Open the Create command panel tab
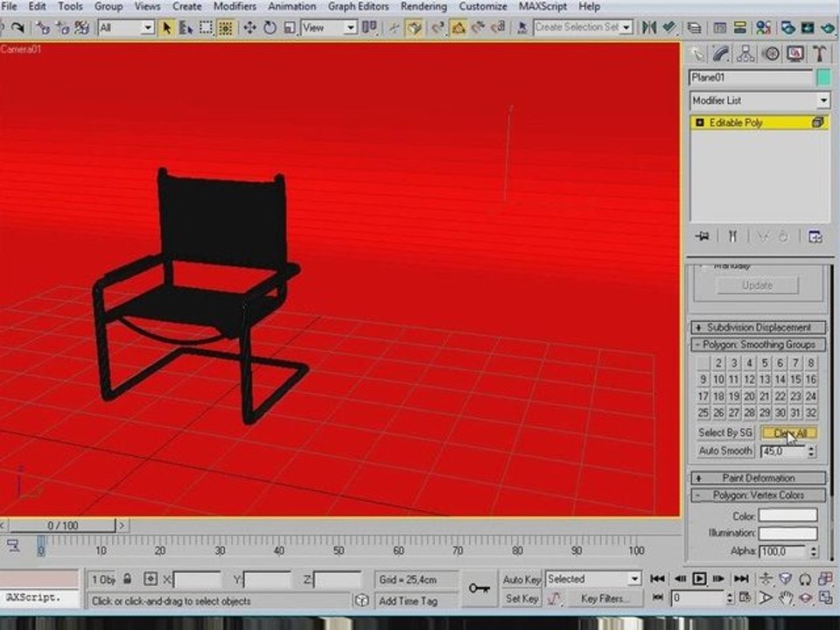Screen dimensions: 840x630 coord(697,54)
